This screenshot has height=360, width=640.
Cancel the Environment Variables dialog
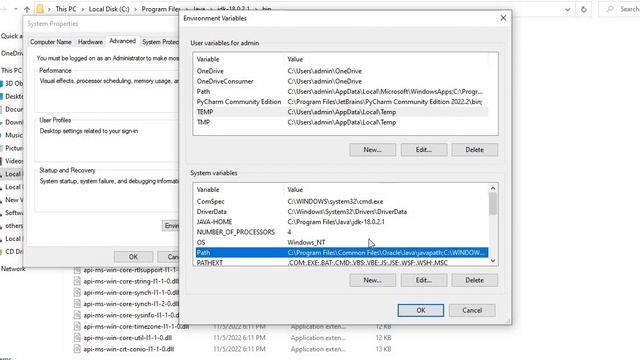point(472,310)
